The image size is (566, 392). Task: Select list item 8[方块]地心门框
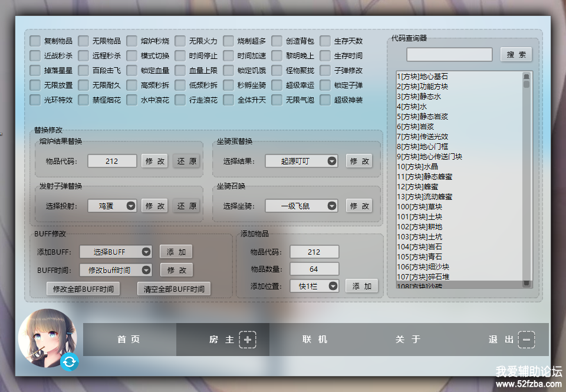pos(459,147)
